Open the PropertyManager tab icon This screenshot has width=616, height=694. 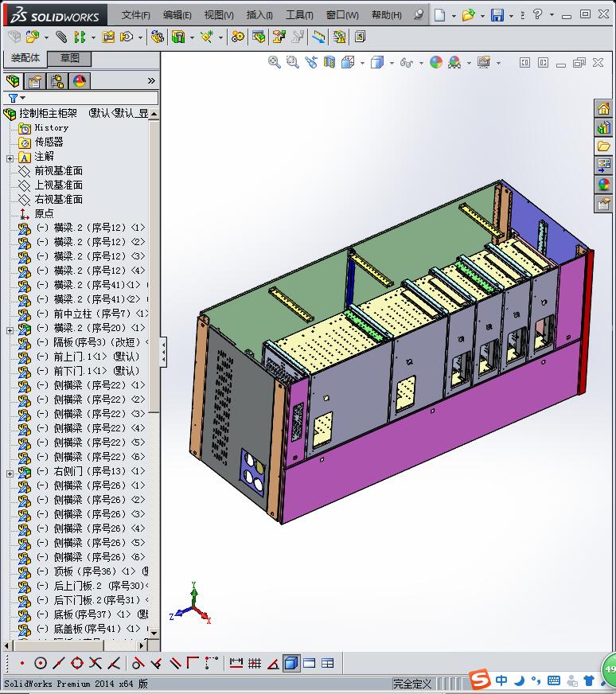(35, 81)
